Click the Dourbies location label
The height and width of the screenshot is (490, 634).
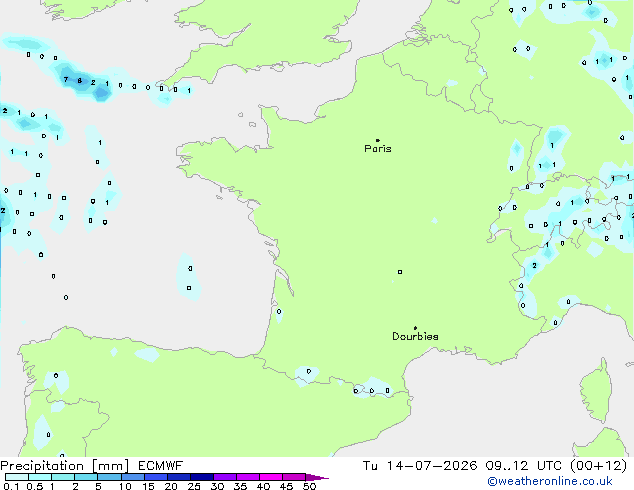[415, 336]
